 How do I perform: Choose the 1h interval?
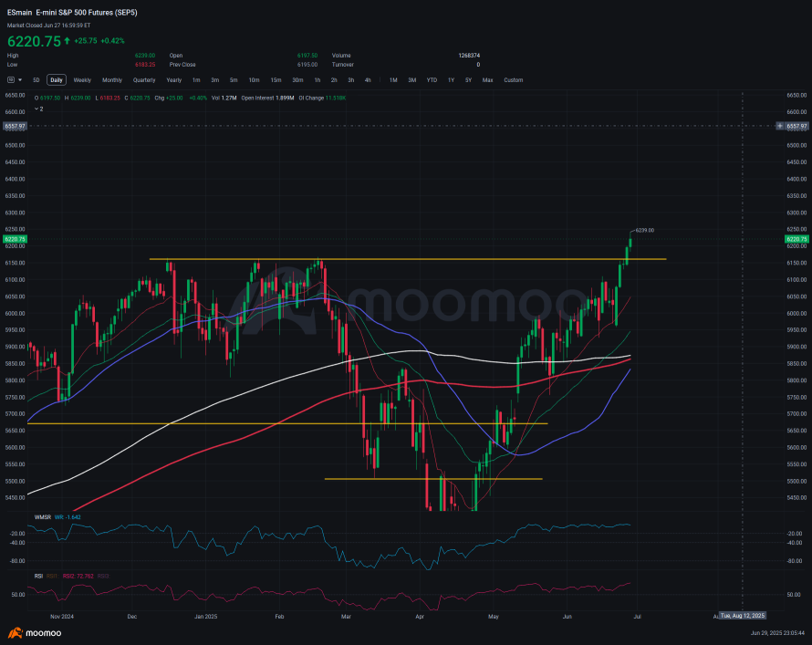point(318,79)
